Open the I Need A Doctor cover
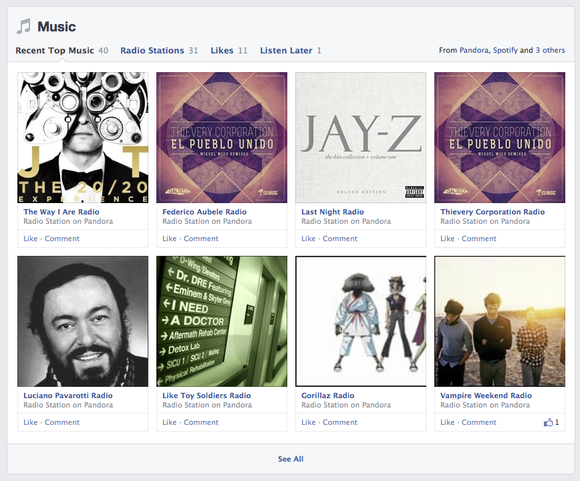This screenshot has height=481, width=580. tap(222, 321)
